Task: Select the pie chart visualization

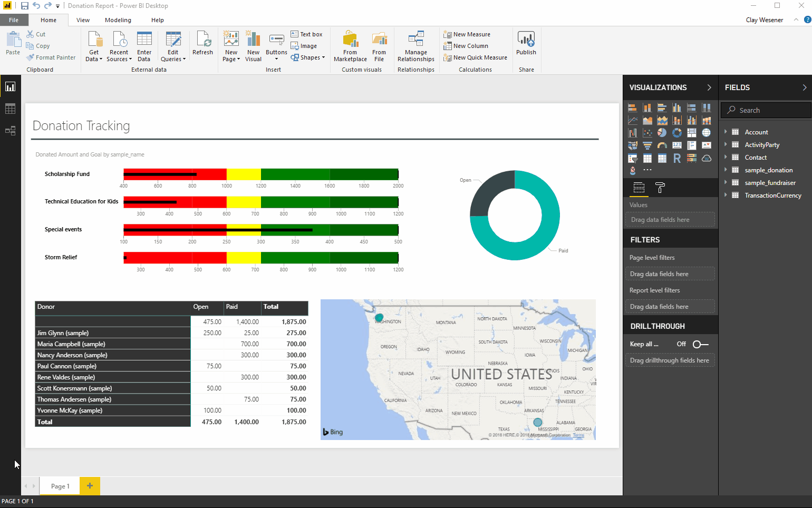Action: (662, 133)
